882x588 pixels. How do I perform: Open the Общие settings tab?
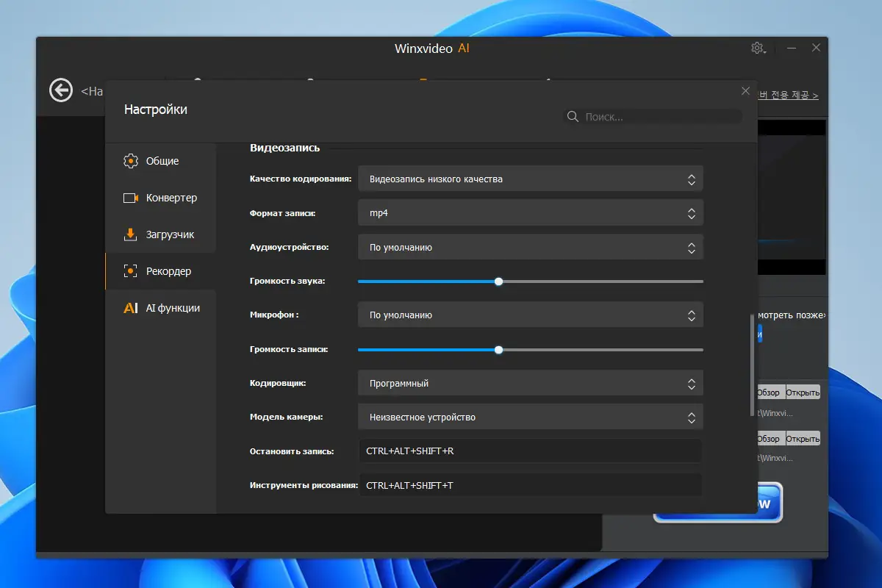click(161, 161)
